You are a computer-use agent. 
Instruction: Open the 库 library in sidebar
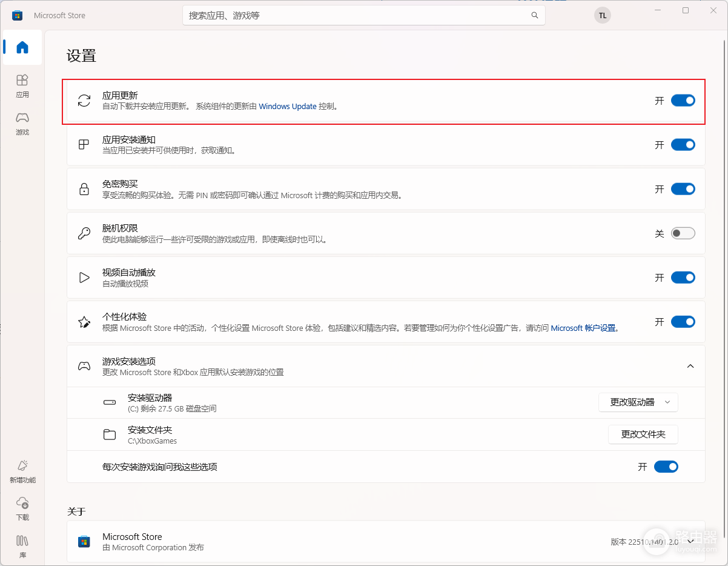22,547
